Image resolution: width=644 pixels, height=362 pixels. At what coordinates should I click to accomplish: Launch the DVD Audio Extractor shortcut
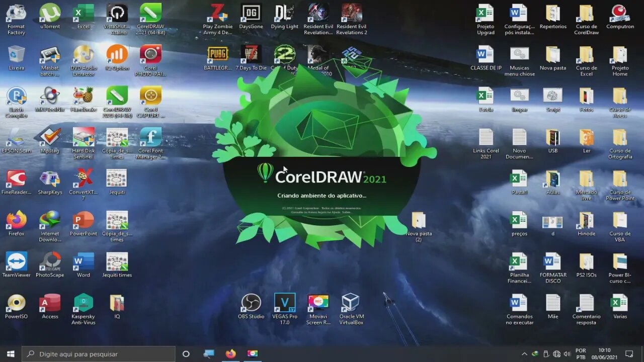coord(84,61)
